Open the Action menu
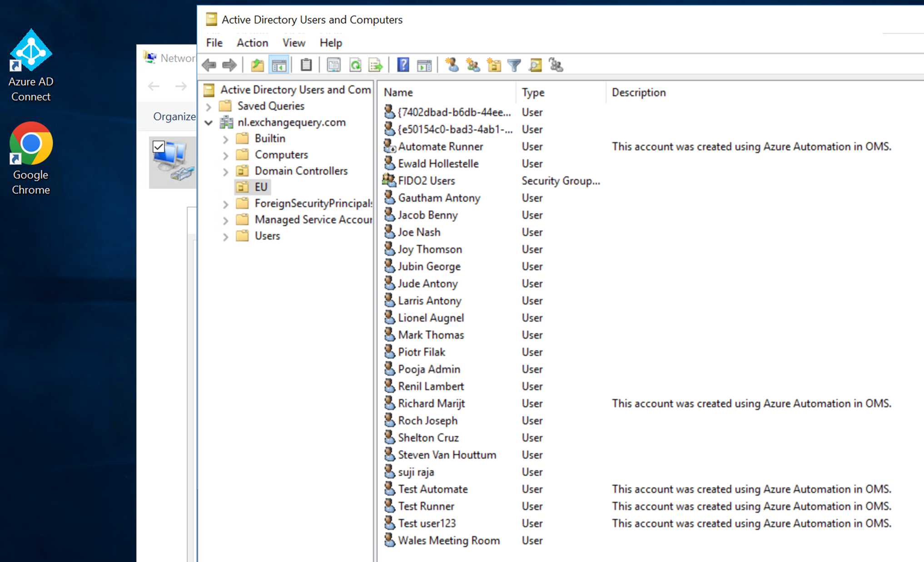The height and width of the screenshot is (562, 924). pos(252,43)
